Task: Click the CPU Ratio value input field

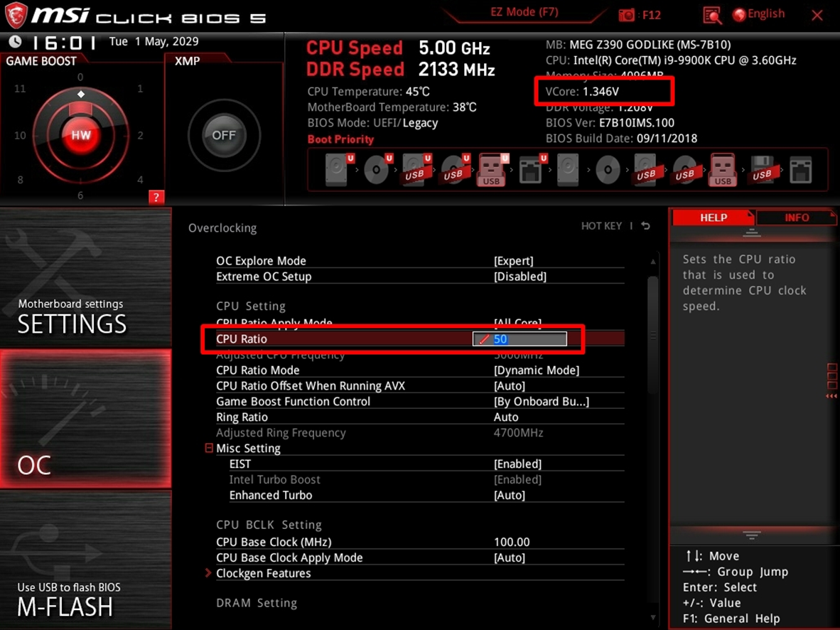Action: pyautogui.click(x=519, y=339)
